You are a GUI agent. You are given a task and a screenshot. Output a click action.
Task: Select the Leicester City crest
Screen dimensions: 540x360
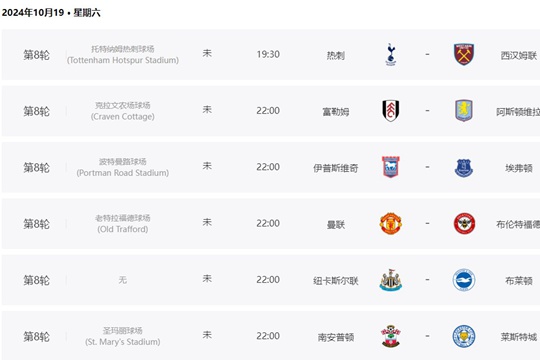tap(464, 336)
